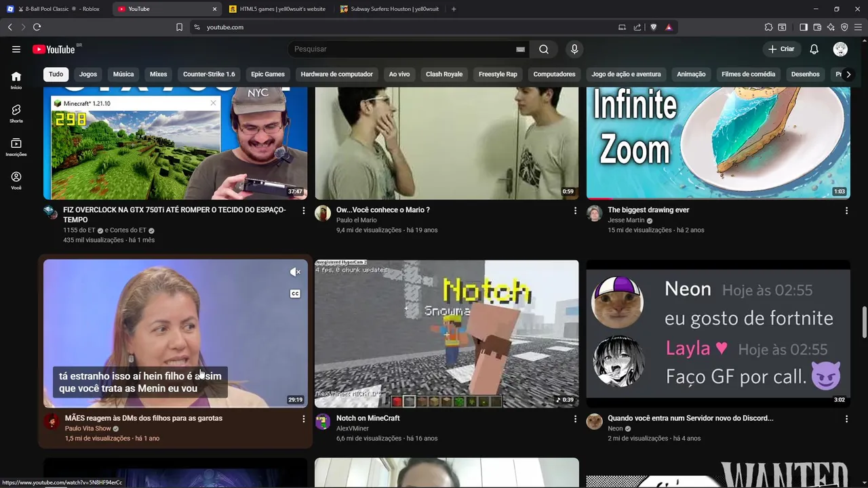Close the YouTube browser tab
868x488 pixels.
(x=215, y=9)
